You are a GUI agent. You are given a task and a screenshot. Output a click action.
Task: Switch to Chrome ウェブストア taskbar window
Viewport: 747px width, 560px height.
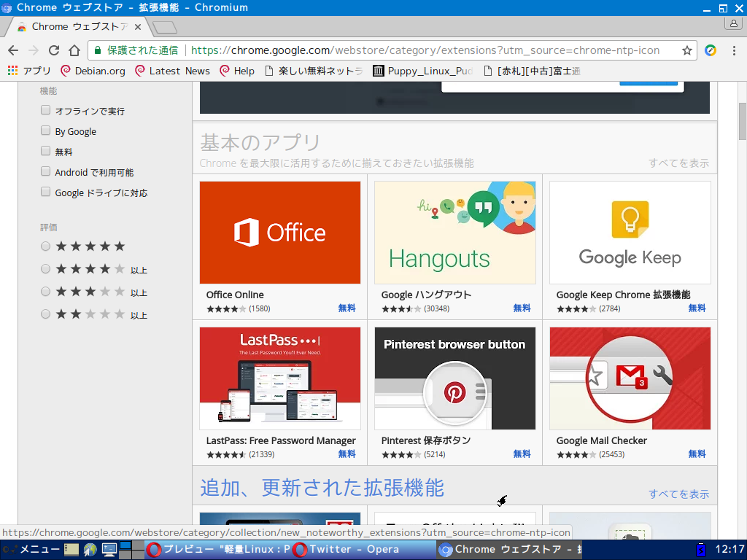pos(510,550)
